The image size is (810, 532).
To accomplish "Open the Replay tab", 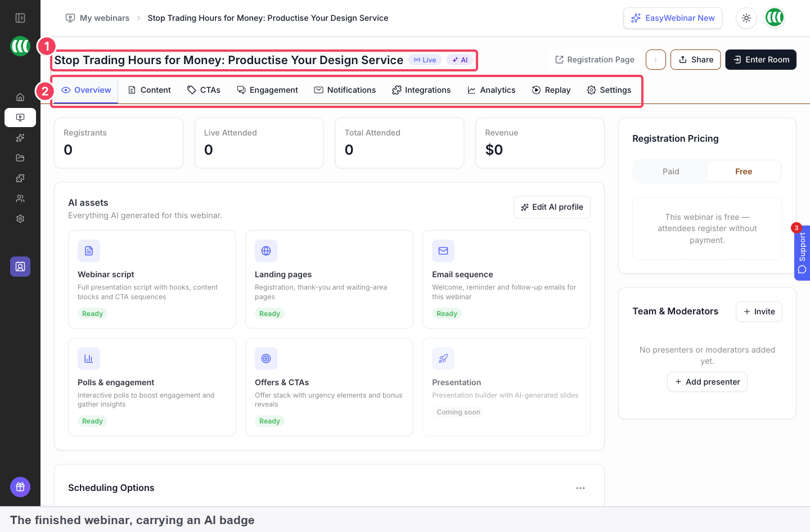I will pyautogui.click(x=551, y=90).
